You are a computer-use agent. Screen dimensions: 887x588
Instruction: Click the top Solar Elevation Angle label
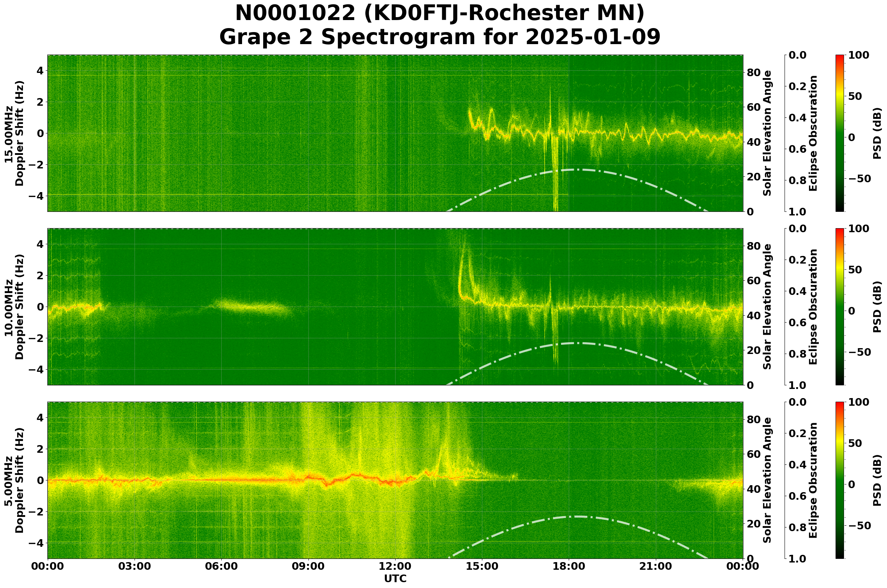click(767, 133)
